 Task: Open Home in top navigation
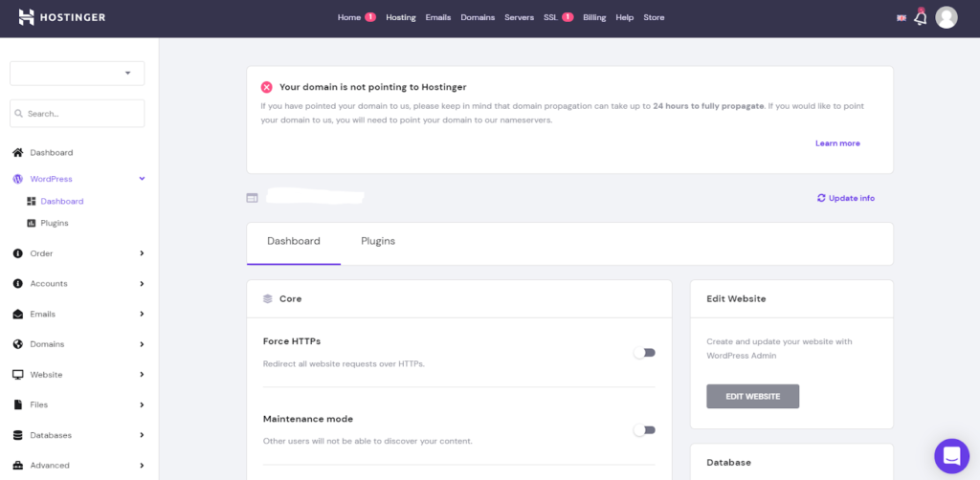[348, 17]
